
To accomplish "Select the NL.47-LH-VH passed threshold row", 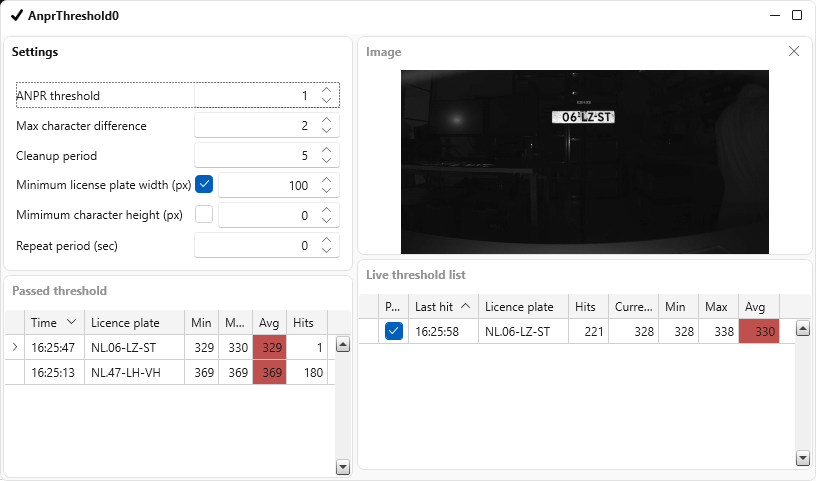I will click(x=170, y=372).
